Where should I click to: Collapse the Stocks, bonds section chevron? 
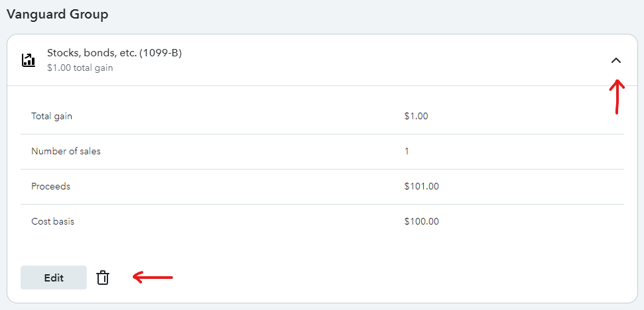pyautogui.click(x=615, y=61)
